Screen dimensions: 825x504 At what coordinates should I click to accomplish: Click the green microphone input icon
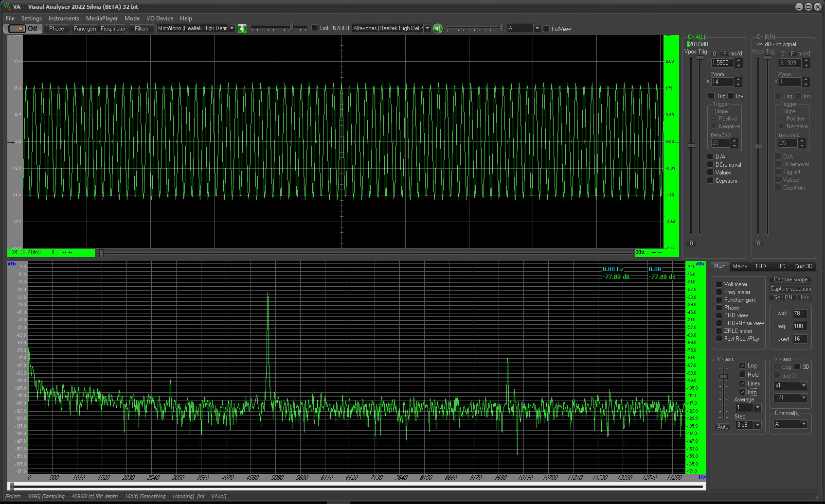pyautogui.click(x=242, y=29)
